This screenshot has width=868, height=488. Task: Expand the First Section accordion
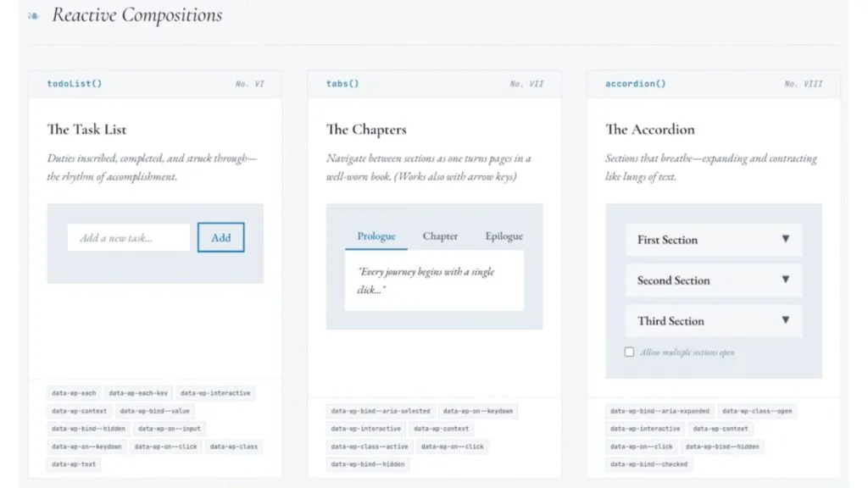click(714, 240)
